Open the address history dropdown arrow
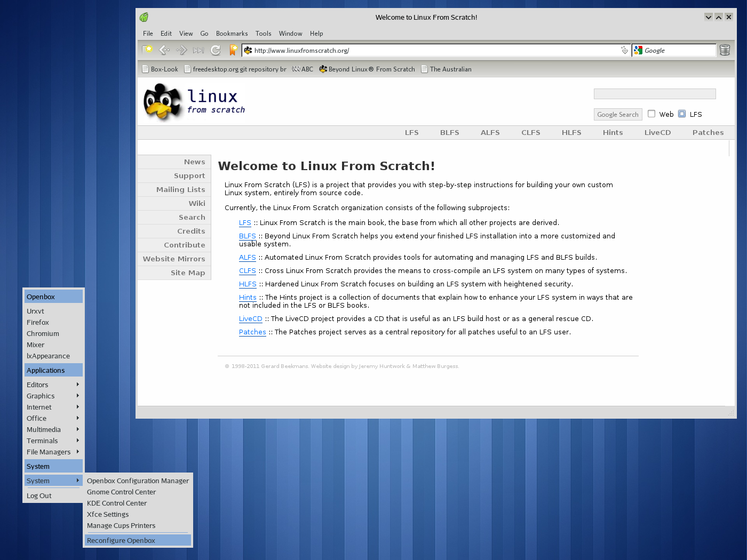The width and height of the screenshot is (747, 560). pyautogui.click(x=624, y=50)
